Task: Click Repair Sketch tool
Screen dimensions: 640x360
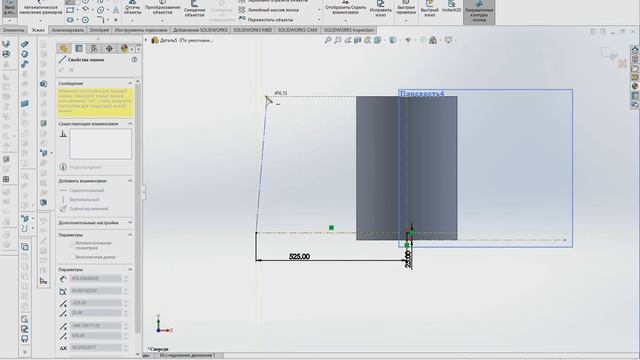Action: 380,9
